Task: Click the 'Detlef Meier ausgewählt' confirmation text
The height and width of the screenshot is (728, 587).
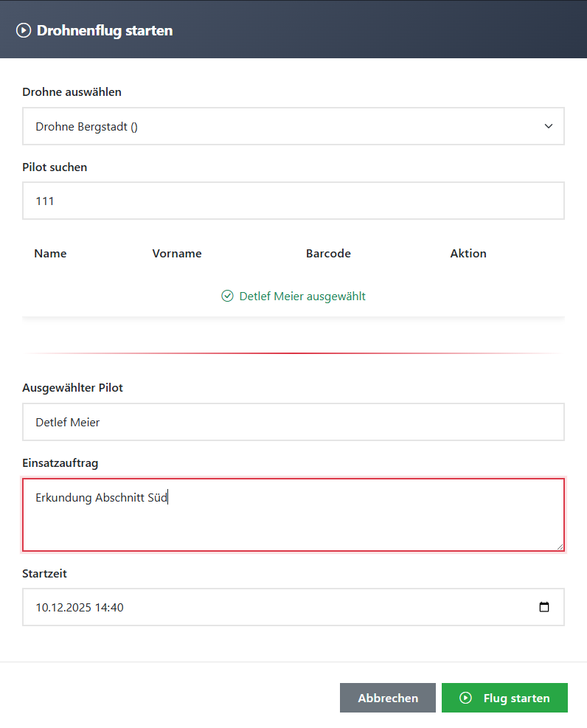Action: coord(302,296)
